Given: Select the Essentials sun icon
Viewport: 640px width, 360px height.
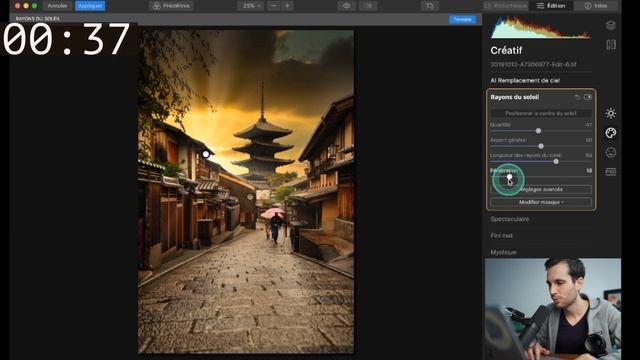Looking at the screenshot, I should pyautogui.click(x=611, y=113).
